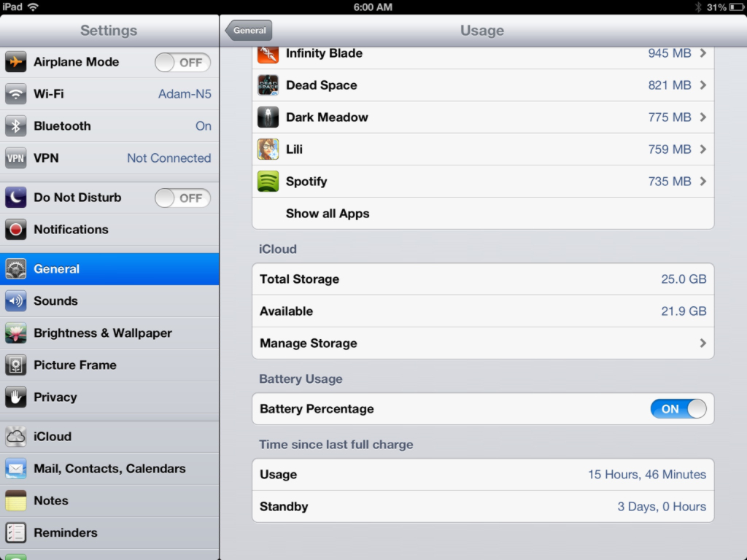Tap the Brightness & Wallpaper flower icon
Image resolution: width=747 pixels, height=560 pixels.
coord(16,332)
